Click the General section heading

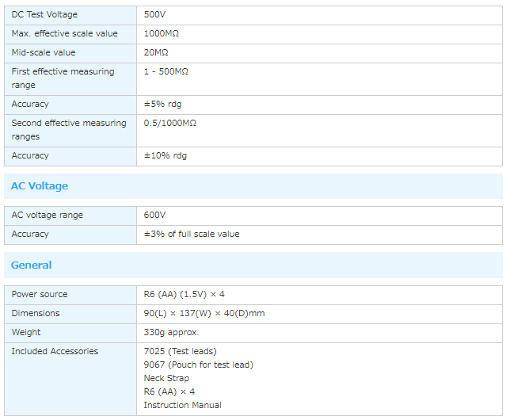[32, 265]
